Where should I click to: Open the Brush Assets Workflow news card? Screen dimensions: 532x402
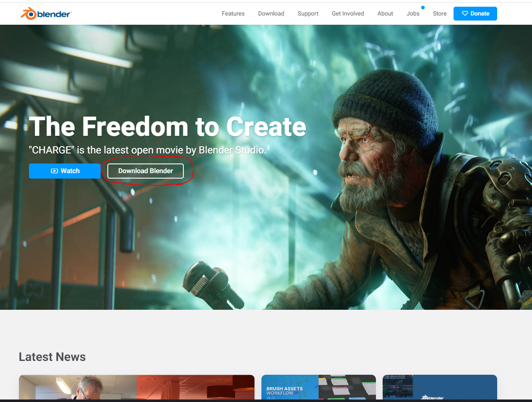point(318,387)
